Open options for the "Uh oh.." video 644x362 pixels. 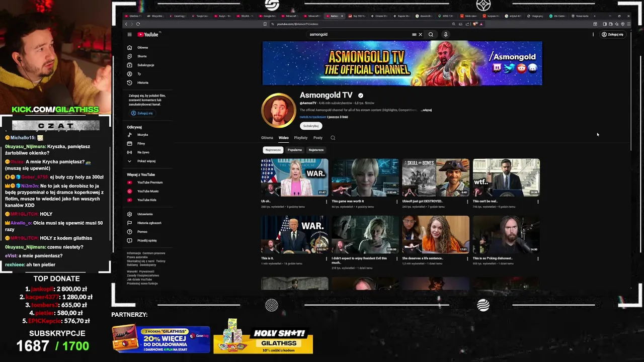pyautogui.click(x=326, y=202)
